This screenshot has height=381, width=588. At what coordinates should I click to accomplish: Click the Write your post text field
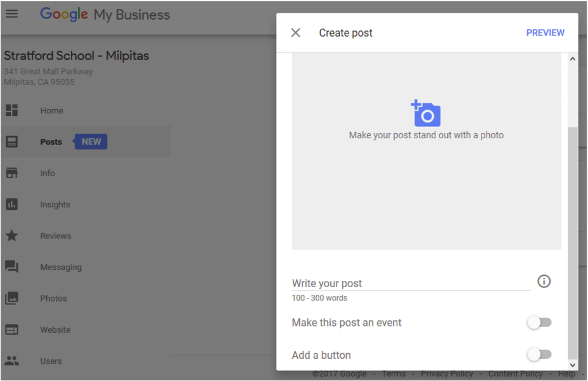[x=411, y=283]
